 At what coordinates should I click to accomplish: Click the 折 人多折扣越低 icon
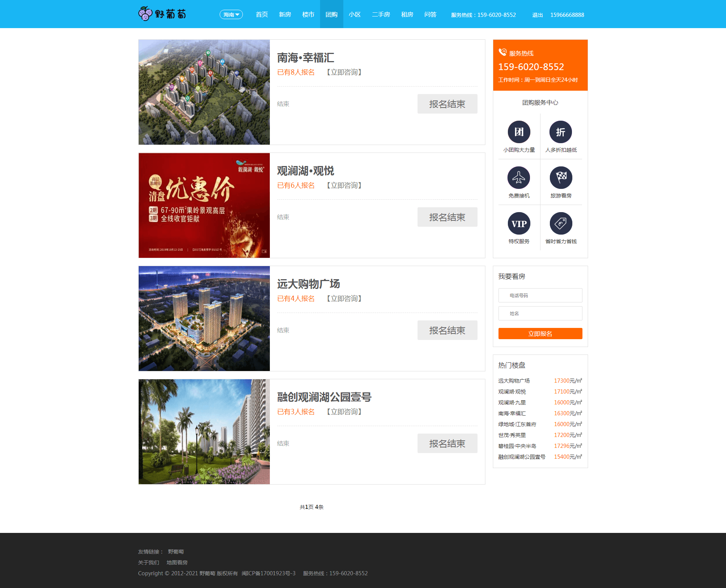click(561, 132)
